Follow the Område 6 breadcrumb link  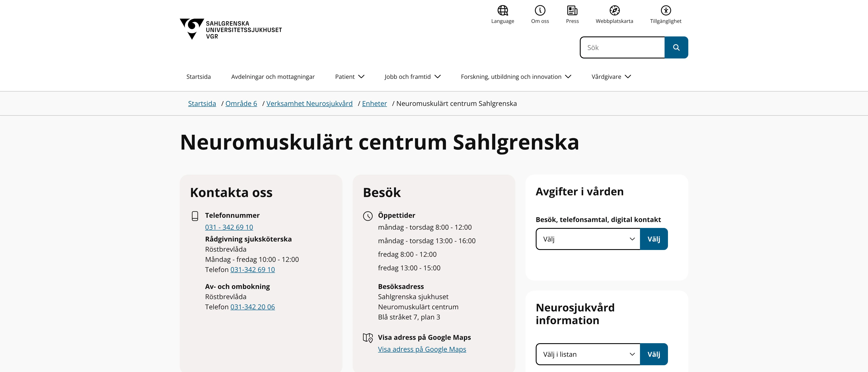(241, 104)
